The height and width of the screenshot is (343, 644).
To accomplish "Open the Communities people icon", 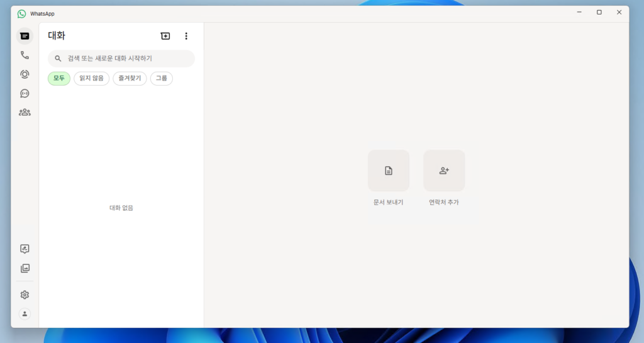I will coord(25,112).
